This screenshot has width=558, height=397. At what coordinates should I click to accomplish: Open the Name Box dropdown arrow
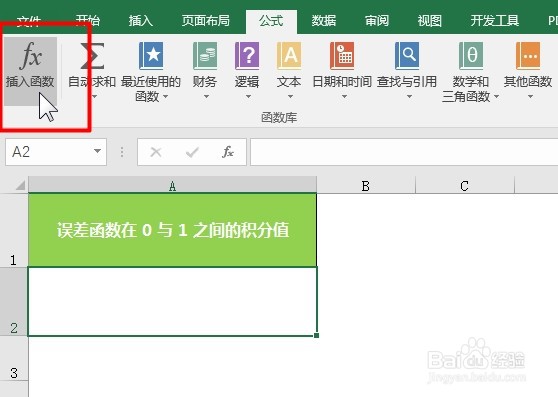point(97,151)
